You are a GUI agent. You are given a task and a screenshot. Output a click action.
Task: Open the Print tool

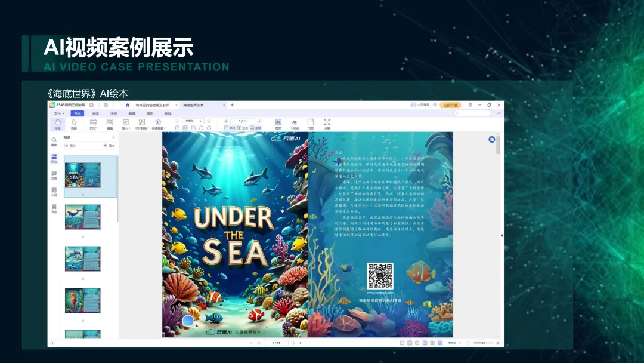(94, 124)
